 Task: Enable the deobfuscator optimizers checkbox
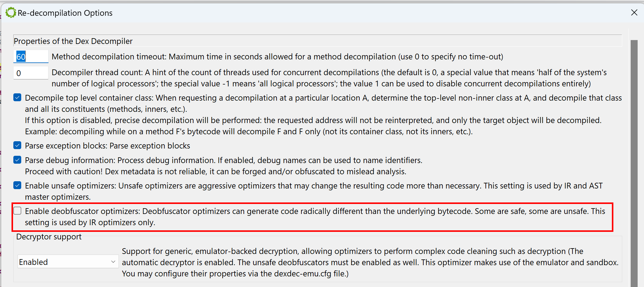[17, 211]
